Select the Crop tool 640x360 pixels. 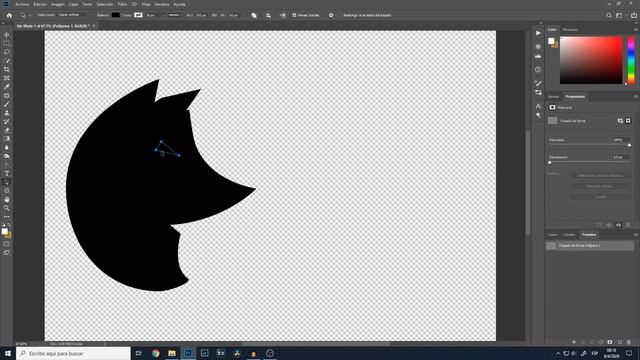coord(7,69)
